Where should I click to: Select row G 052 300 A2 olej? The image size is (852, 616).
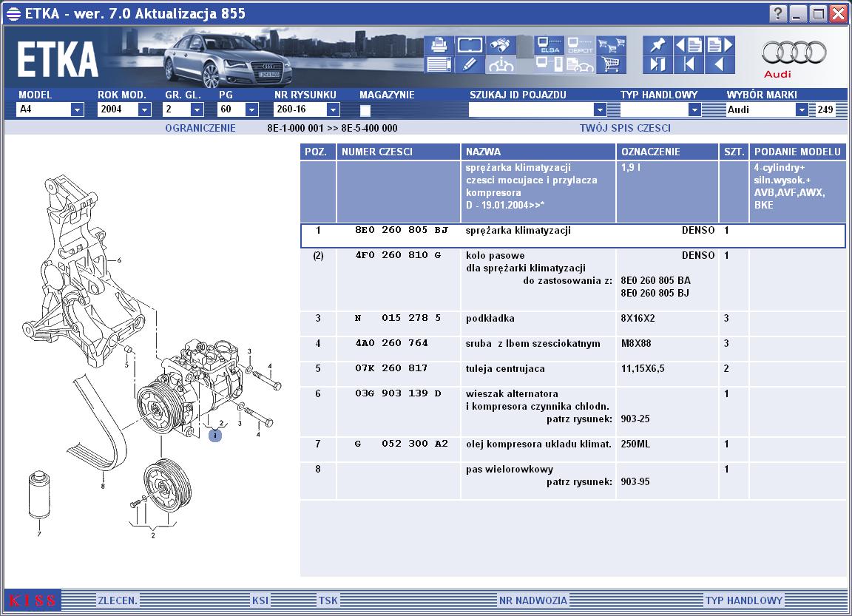point(572,449)
